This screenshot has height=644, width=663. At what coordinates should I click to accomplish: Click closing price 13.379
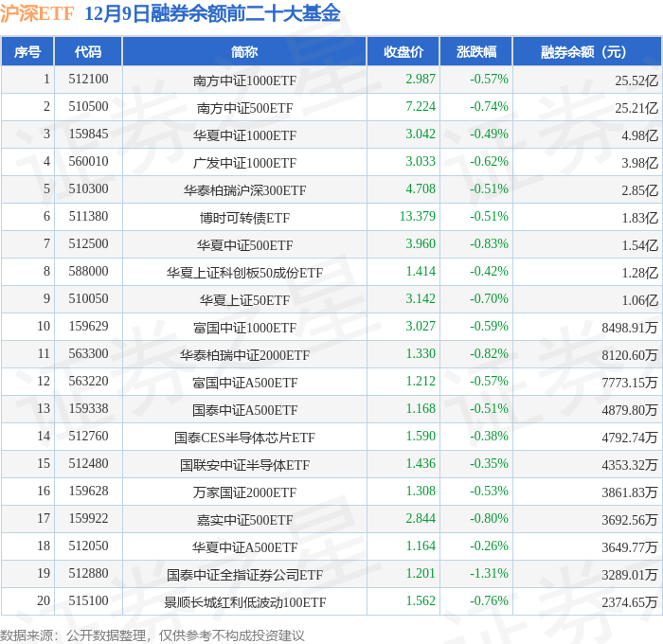tap(418, 217)
